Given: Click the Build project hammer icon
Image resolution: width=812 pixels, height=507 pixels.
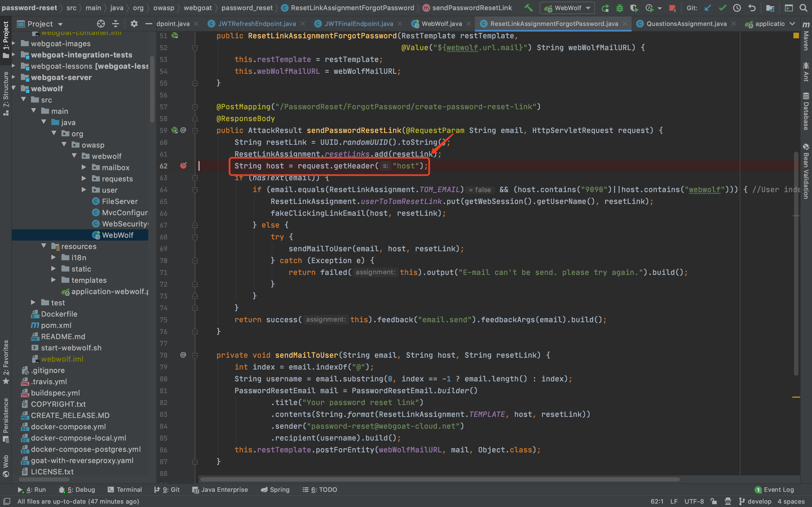Looking at the screenshot, I should 528,8.
